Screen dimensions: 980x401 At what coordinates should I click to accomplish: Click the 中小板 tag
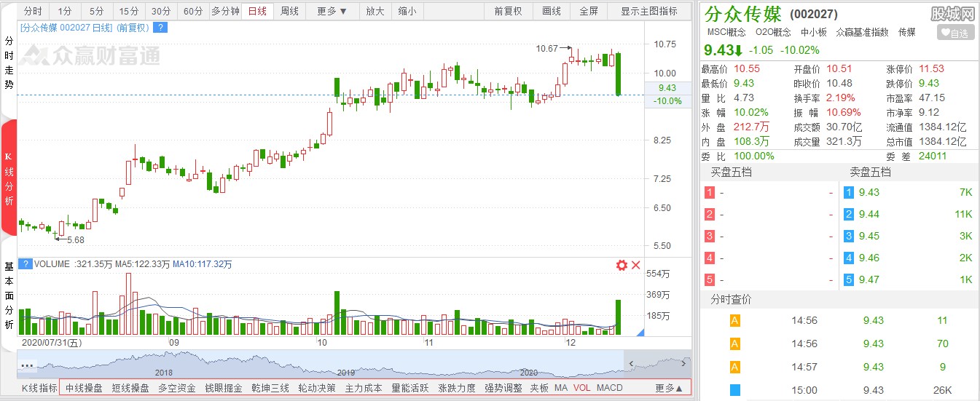[x=814, y=32]
